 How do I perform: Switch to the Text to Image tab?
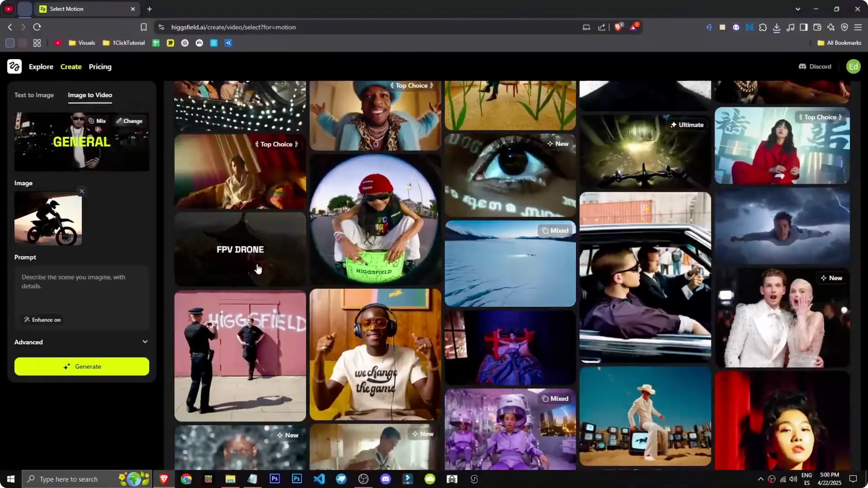(34, 95)
